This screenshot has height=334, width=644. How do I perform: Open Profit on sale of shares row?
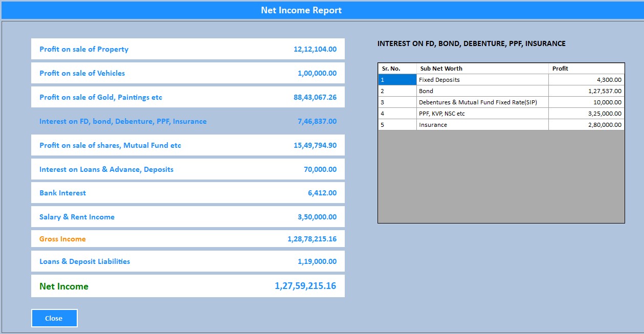coord(187,145)
